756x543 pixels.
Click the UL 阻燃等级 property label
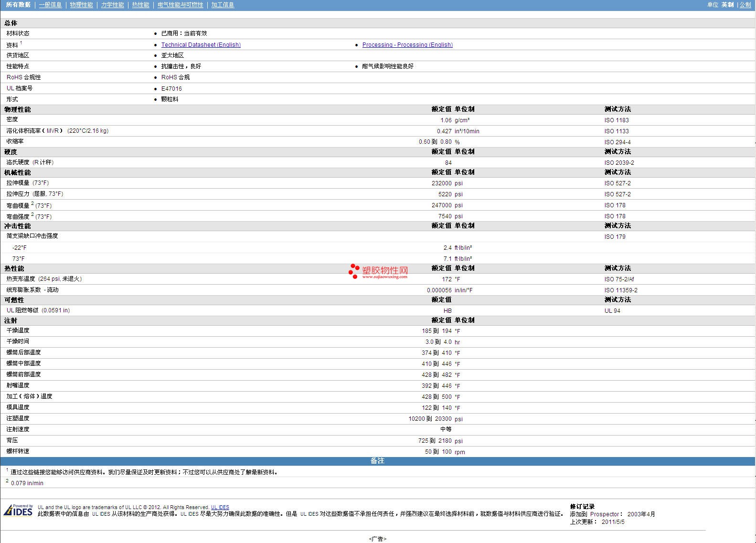pyautogui.click(x=22, y=310)
